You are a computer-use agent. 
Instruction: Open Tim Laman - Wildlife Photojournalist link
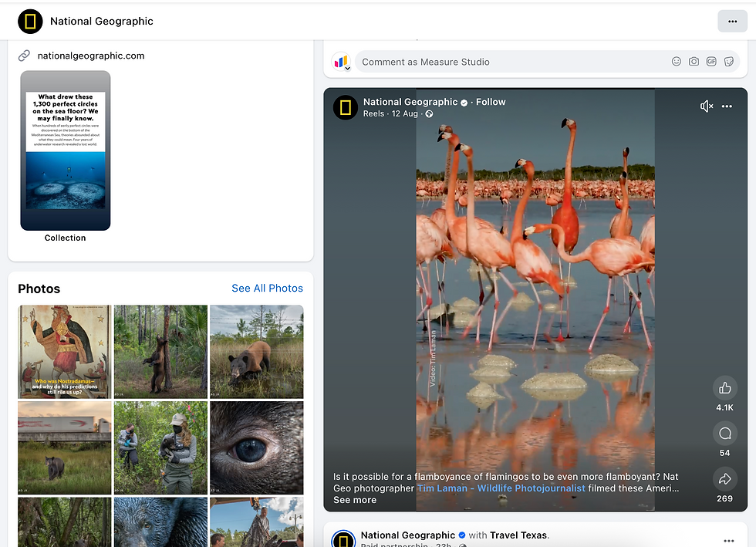pyautogui.click(x=501, y=488)
